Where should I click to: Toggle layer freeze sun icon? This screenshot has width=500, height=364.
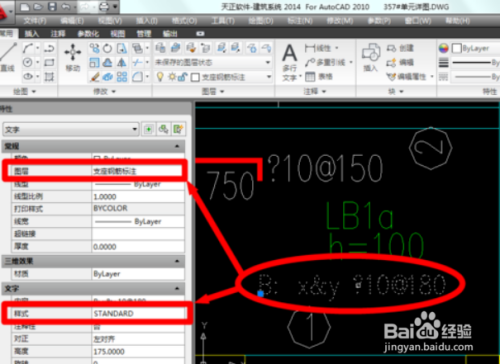172,77
